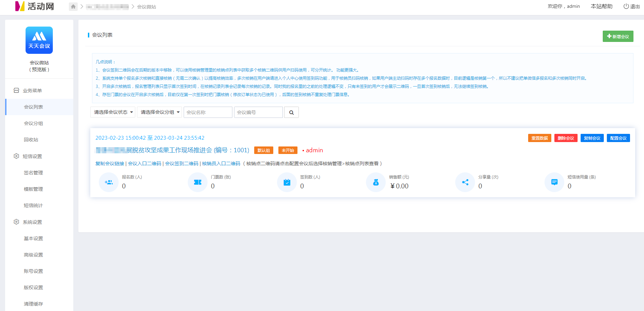Click the 业务菜单 folder icon in sidebar

pyautogui.click(x=16, y=90)
